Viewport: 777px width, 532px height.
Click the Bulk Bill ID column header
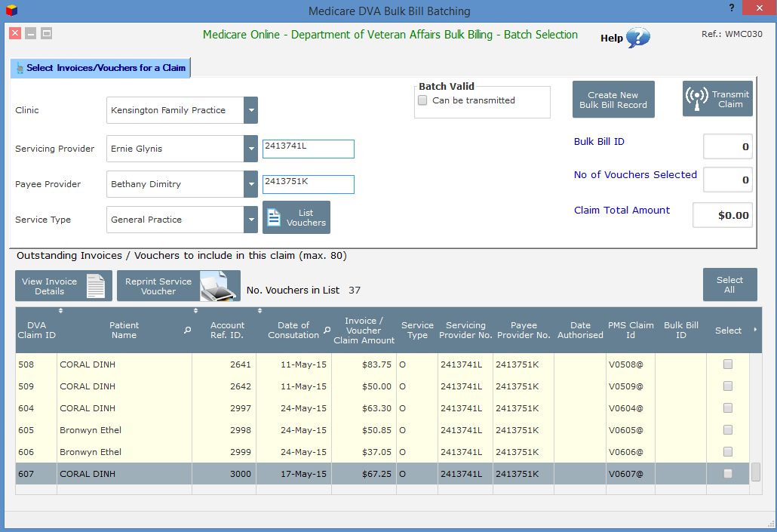coord(681,331)
